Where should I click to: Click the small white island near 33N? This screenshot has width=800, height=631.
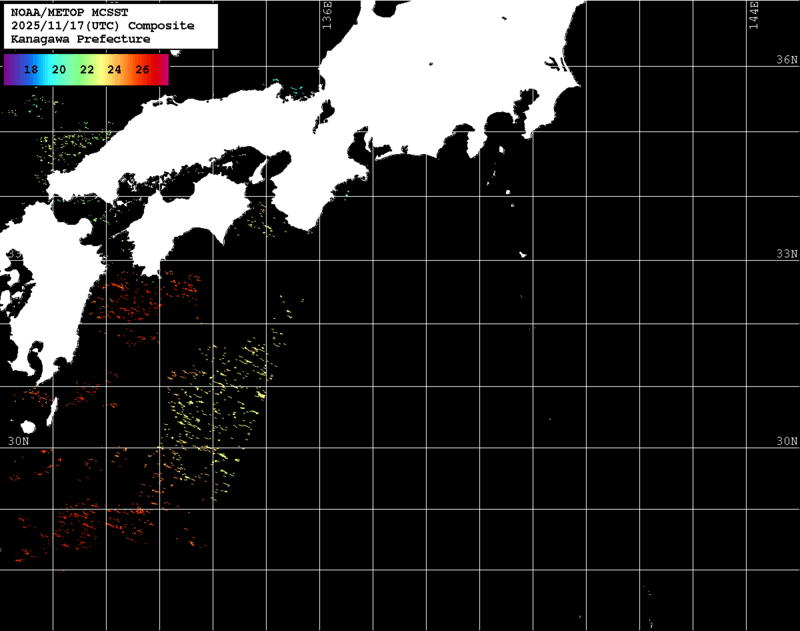click(522, 255)
